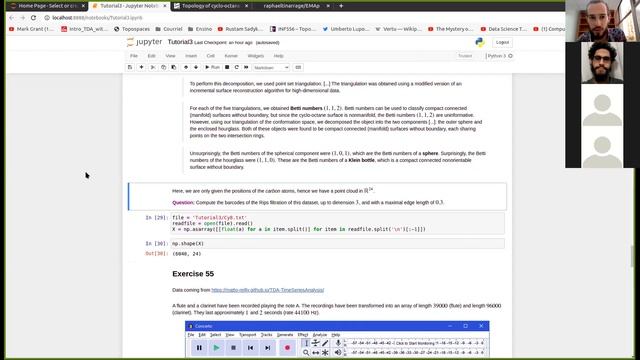
Task: Open the Jupyter Widgets menu
Action: (256, 56)
